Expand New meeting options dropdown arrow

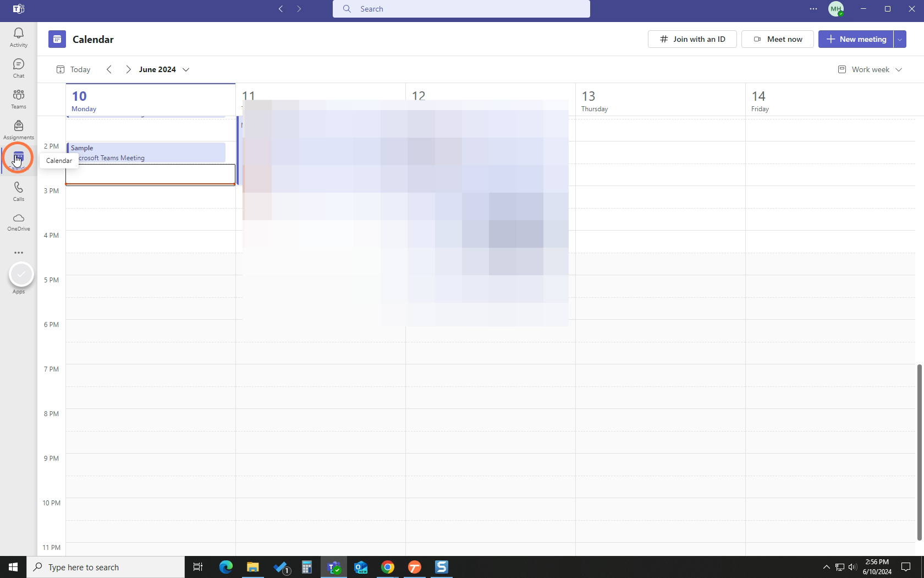900,39
